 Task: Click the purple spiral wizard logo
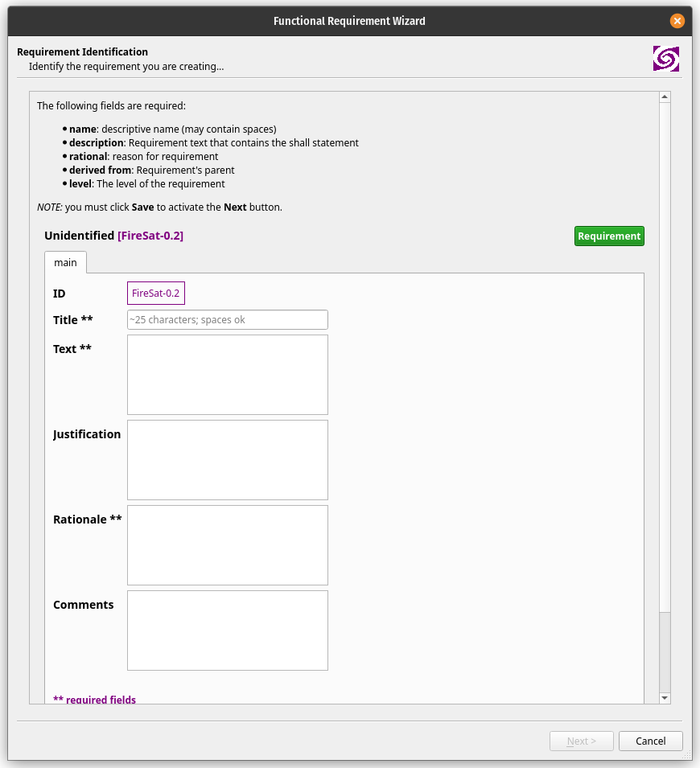point(665,59)
